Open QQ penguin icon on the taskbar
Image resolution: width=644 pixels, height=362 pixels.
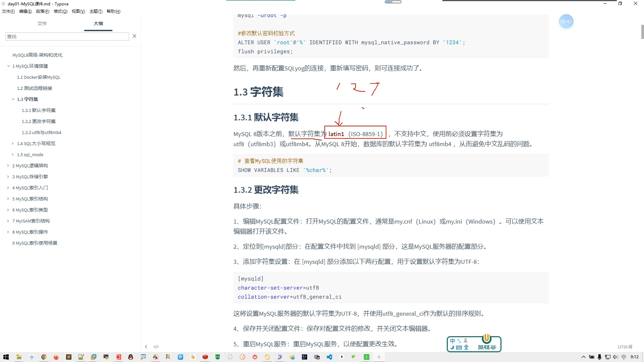(x=130, y=357)
